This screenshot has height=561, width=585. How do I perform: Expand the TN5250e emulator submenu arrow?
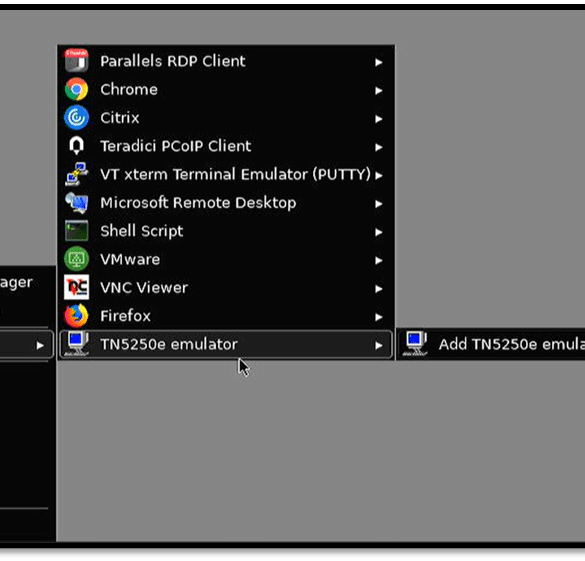[379, 345]
